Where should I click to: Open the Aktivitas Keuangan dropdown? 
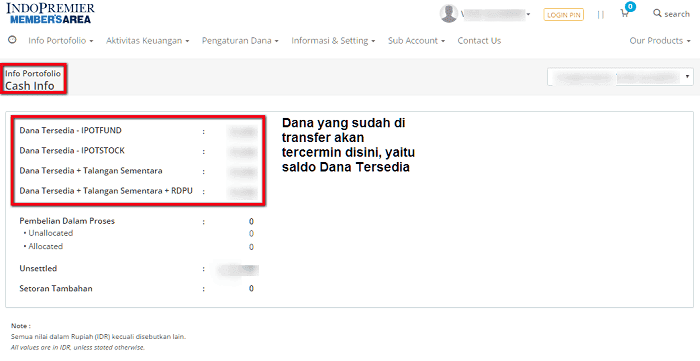point(147,41)
